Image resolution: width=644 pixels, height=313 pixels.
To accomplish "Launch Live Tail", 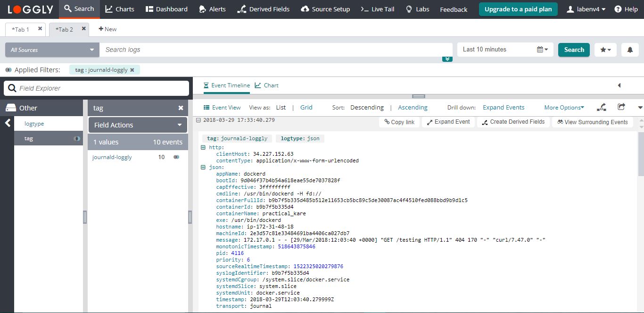I will [x=377, y=8].
